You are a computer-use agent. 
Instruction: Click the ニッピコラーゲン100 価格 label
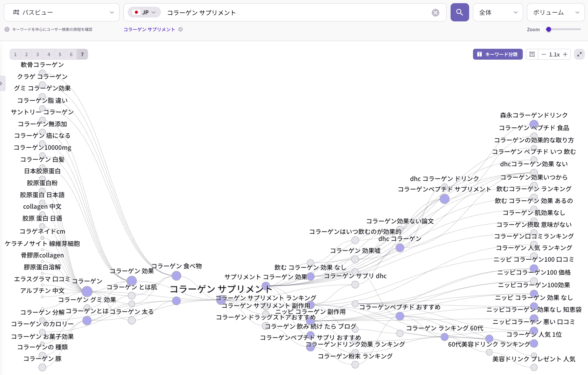[x=534, y=272]
